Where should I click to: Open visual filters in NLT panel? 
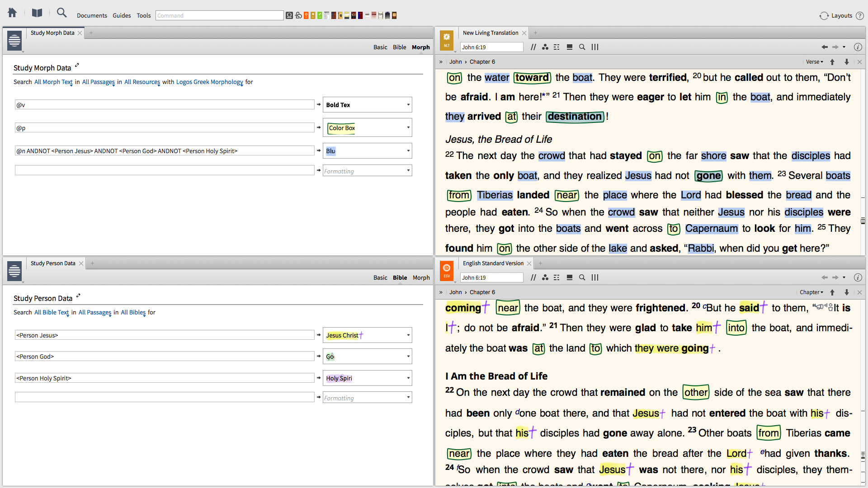click(x=545, y=47)
